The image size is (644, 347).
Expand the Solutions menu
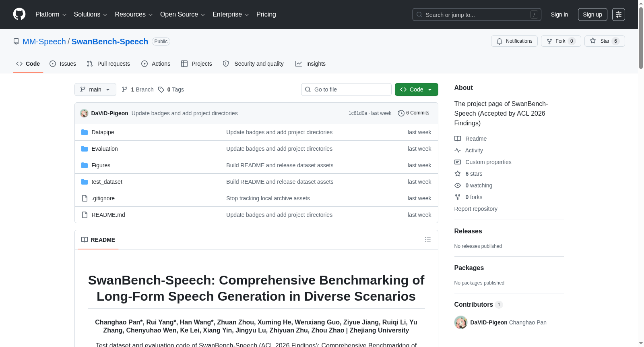91,15
